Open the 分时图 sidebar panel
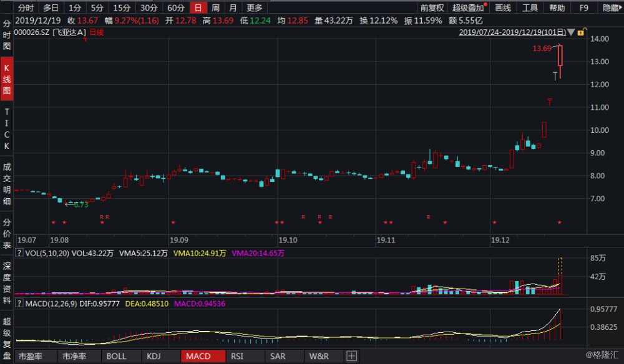 [x=7, y=35]
